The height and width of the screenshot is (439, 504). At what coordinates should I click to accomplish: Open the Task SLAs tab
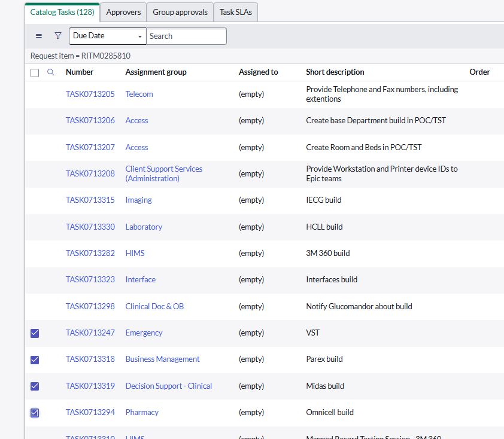pyautogui.click(x=236, y=12)
